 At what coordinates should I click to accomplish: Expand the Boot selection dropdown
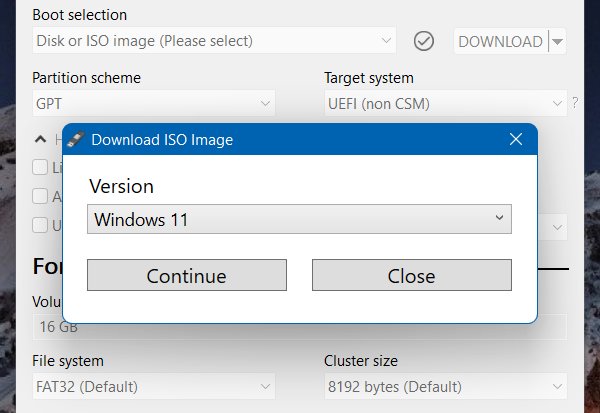pos(214,41)
